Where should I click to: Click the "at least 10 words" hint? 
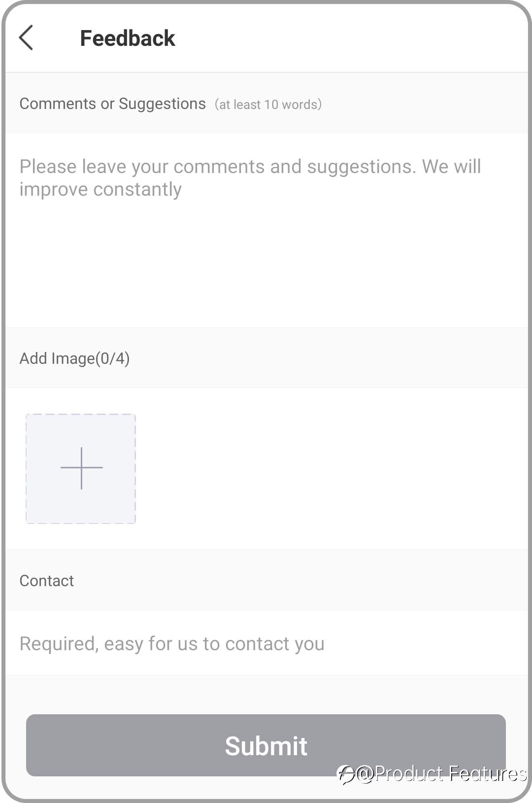pos(268,105)
